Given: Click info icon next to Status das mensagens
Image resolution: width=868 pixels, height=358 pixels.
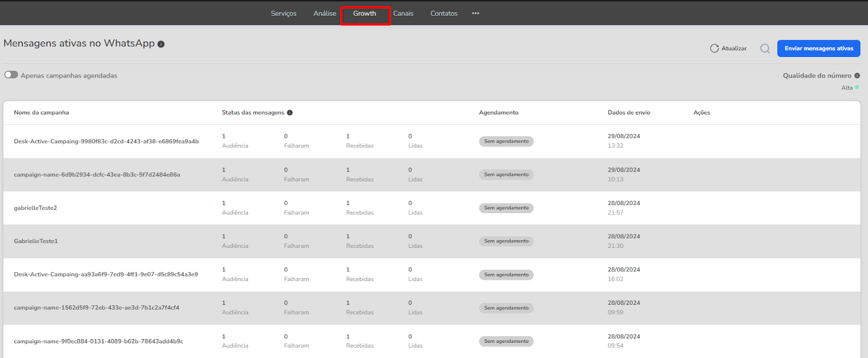Looking at the screenshot, I should tap(290, 113).
